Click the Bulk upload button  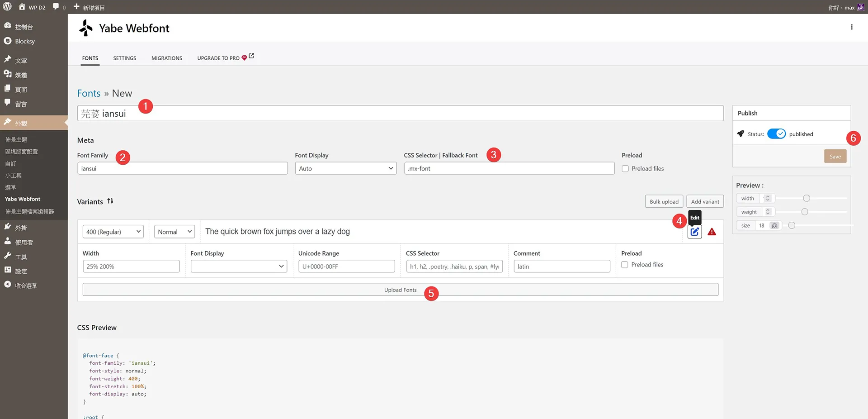pyautogui.click(x=664, y=201)
